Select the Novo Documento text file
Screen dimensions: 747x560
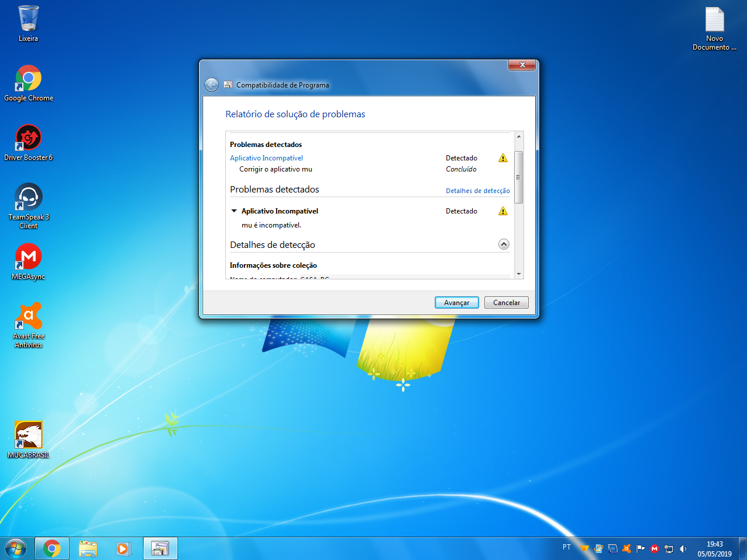pyautogui.click(x=714, y=20)
